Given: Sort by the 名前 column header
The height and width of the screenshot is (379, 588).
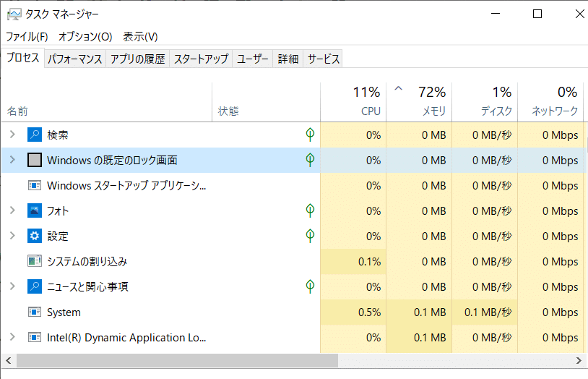Looking at the screenshot, I should 107,102.
